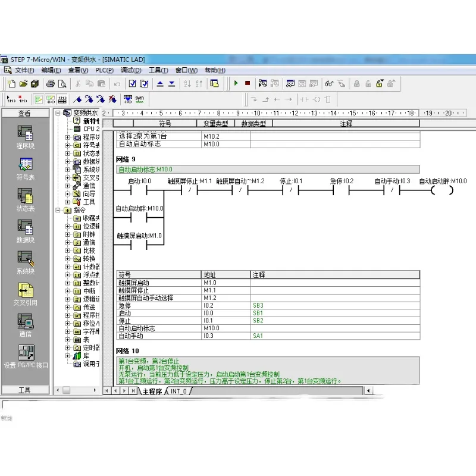Compile all with second checkmark icon
The width and height of the screenshot is (476, 476).
click(144, 83)
